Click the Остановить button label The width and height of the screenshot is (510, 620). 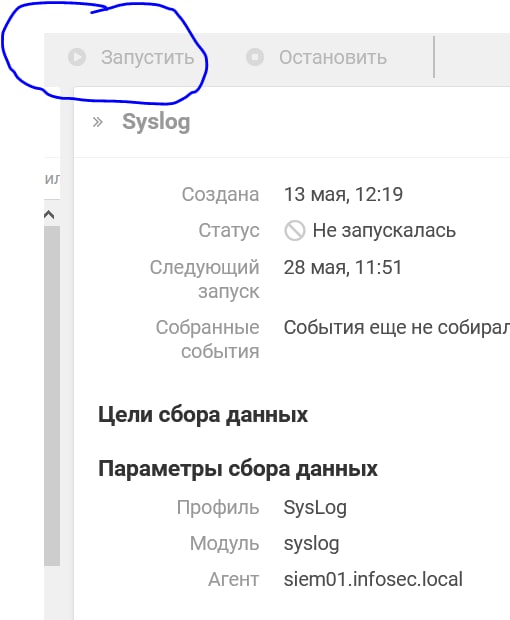click(333, 58)
